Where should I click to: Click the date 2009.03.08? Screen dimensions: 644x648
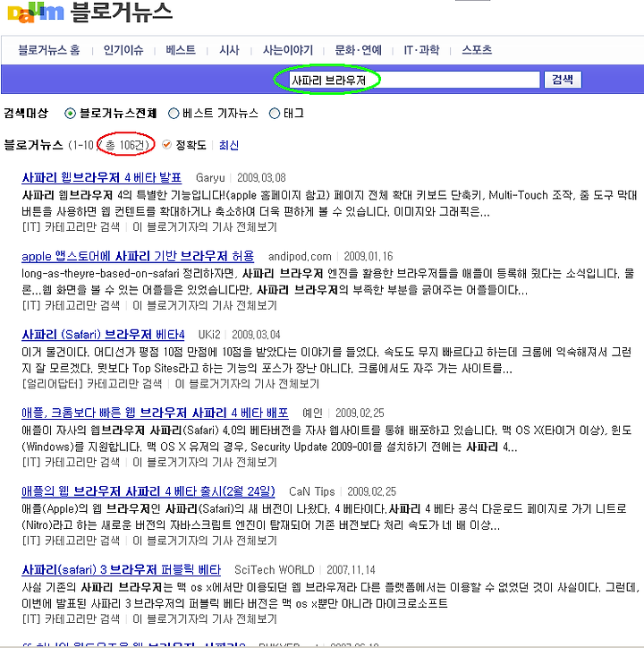tap(261, 178)
